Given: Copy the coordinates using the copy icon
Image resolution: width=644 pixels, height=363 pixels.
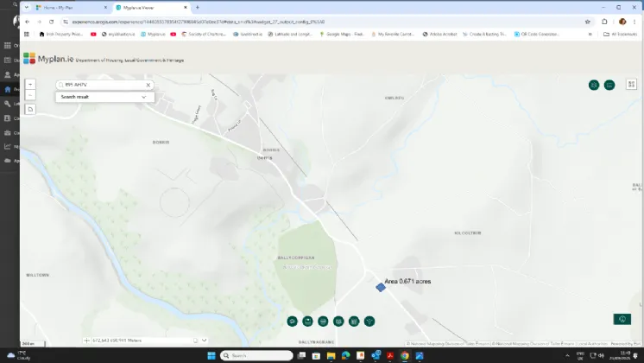Looking at the screenshot, I should pos(195,341).
